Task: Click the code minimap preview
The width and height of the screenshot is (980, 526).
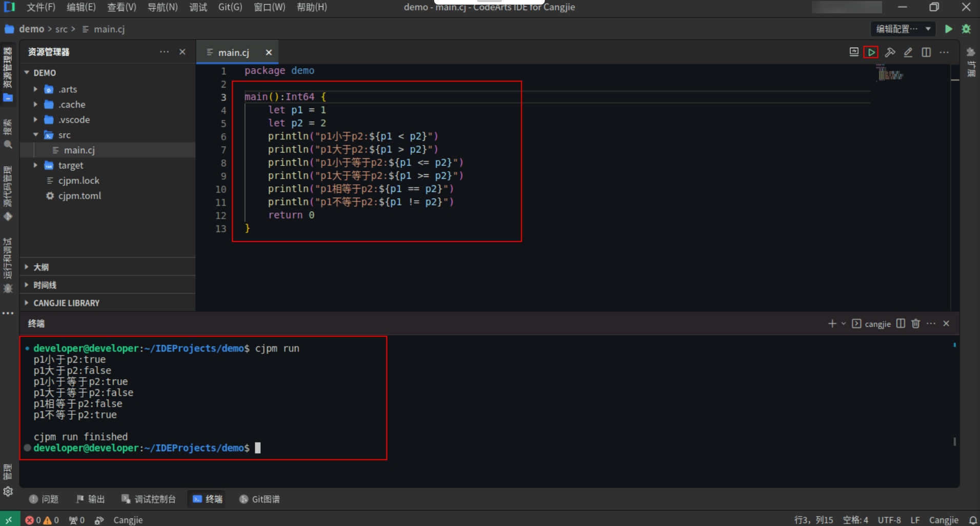Action: tap(890, 73)
